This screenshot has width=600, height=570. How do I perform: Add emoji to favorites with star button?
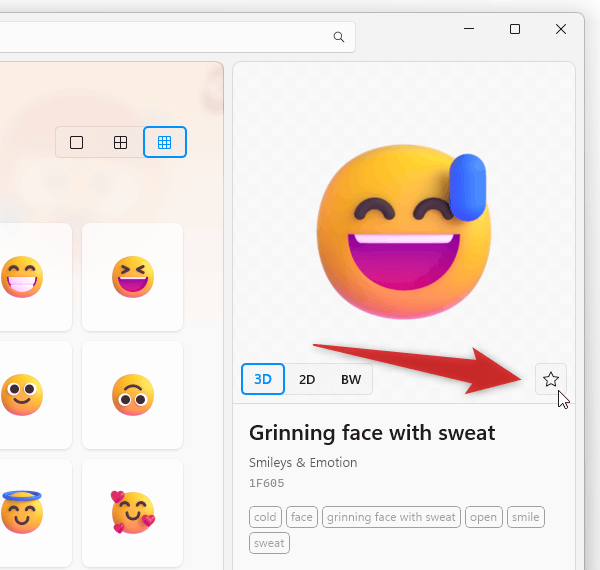(x=551, y=379)
